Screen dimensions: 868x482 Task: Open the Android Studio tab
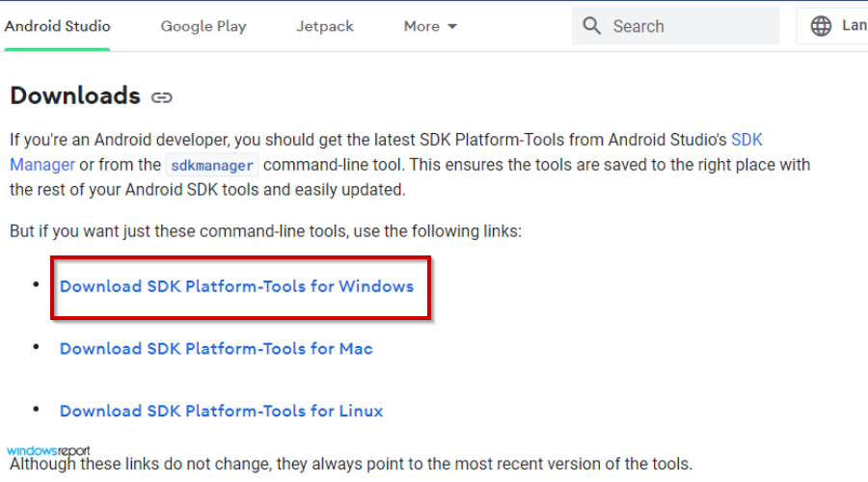[58, 26]
